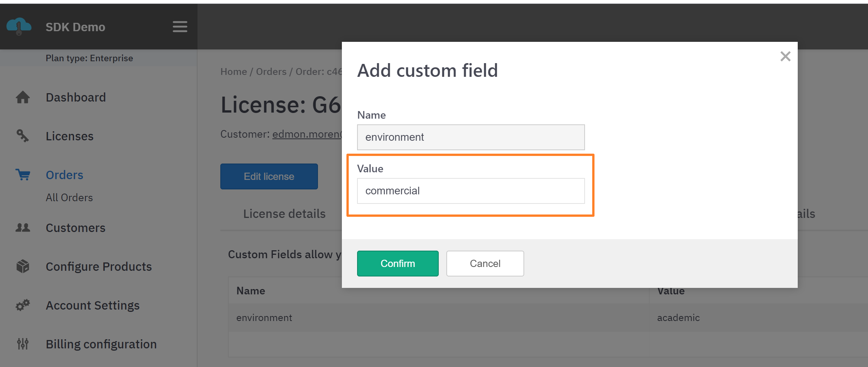868x367 pixels.
Task: Click the SDK Demo cloud logo
Action: [x=19, y=26]
